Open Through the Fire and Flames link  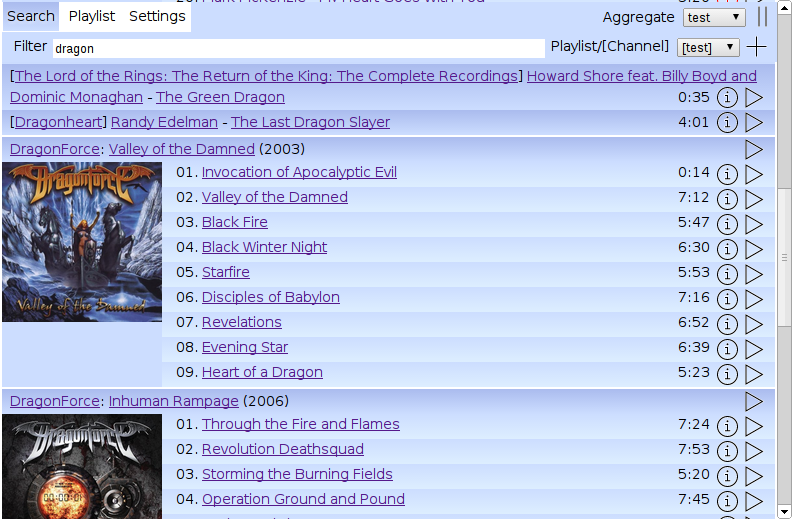301,424
